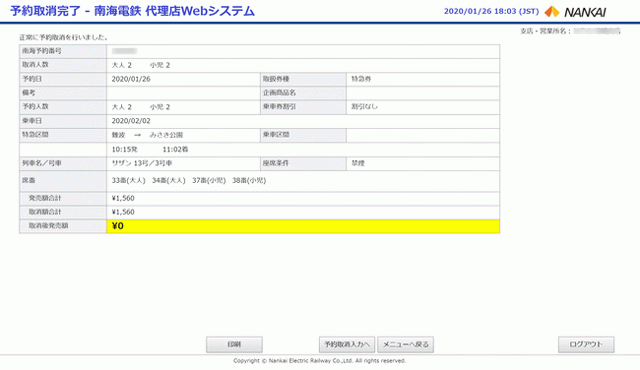Click the 特急区間 label

coord(35,135)
